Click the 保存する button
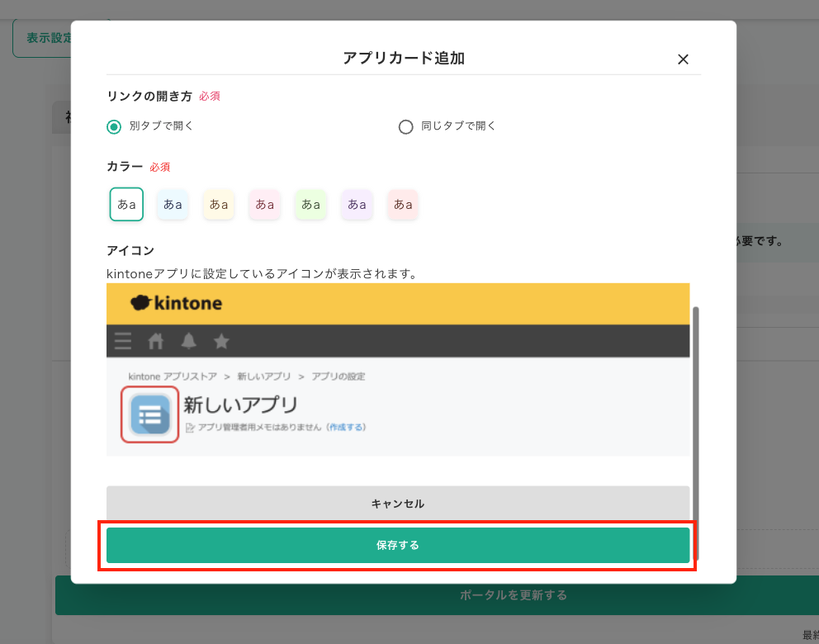This screenshot has width=819, height=644. [x=397, y=545]
